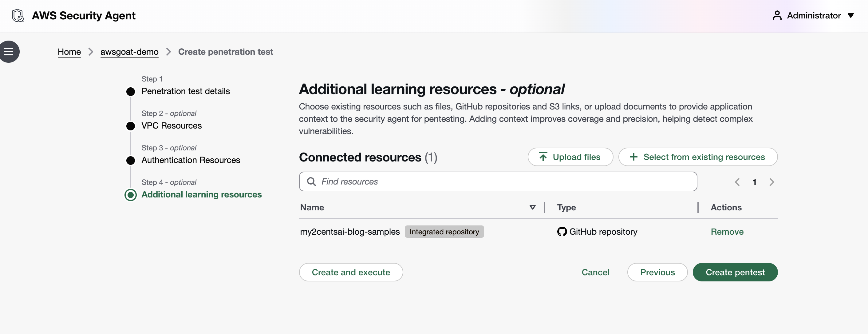Click the upload arrow icon on Upload files

(543, 157)
